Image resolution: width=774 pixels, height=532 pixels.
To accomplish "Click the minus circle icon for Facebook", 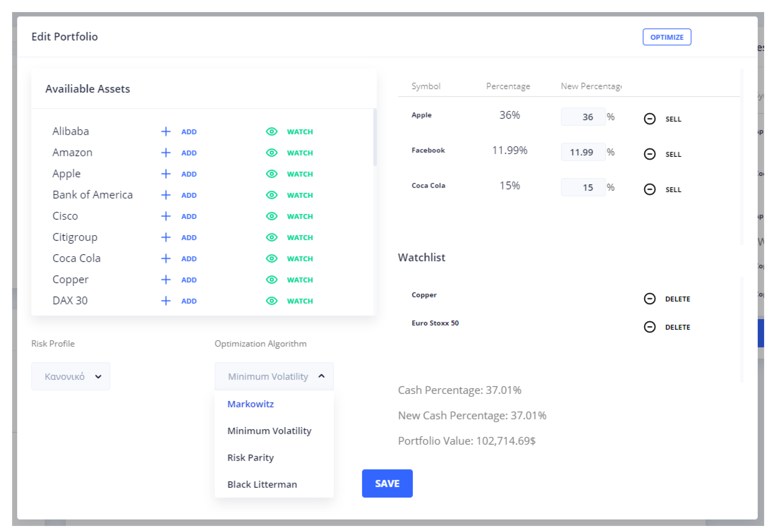I will 649,154.
